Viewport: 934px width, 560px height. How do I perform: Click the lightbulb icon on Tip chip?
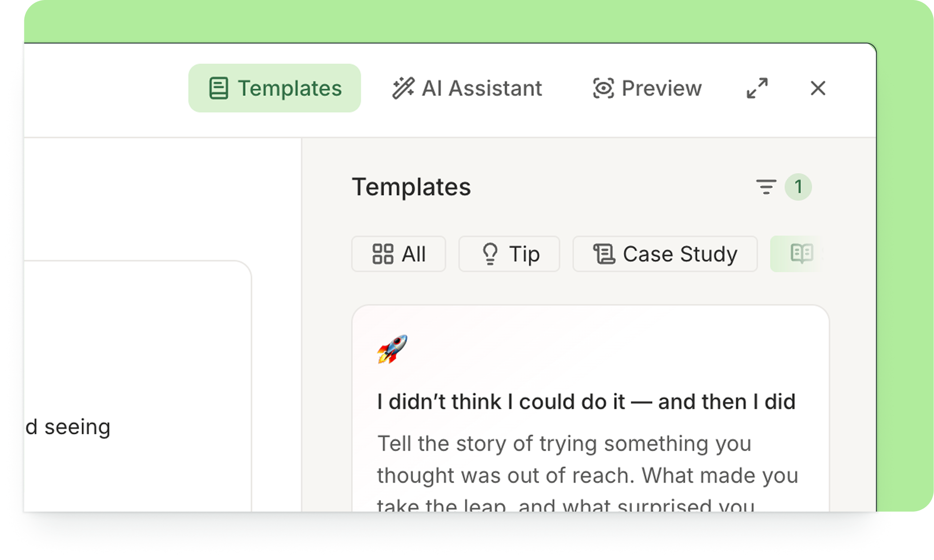pos(490,254)
